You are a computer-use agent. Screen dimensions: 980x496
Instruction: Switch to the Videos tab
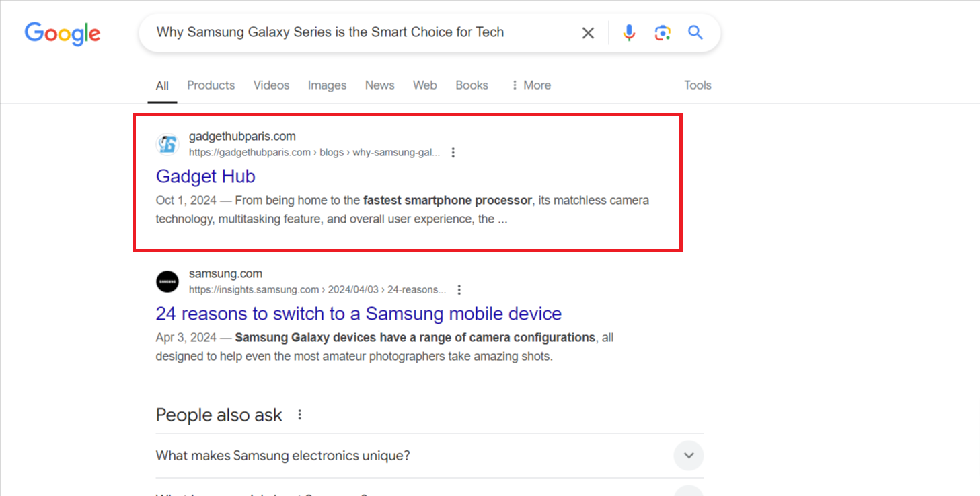271,85
